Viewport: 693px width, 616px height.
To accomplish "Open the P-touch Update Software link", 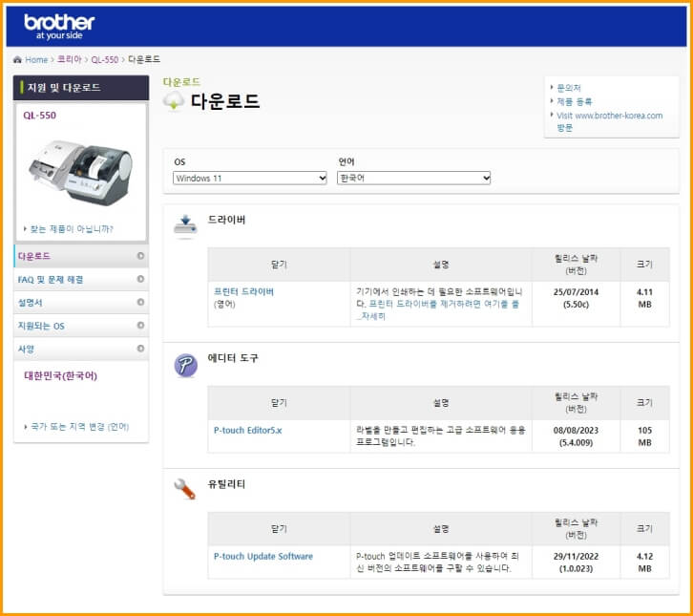I will click(x=262, y=556).
